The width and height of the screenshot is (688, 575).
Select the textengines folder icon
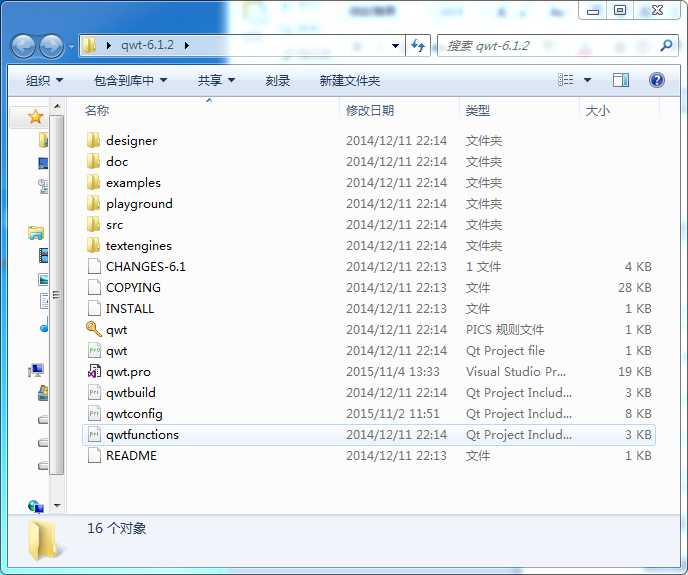[x=93, y=245]
